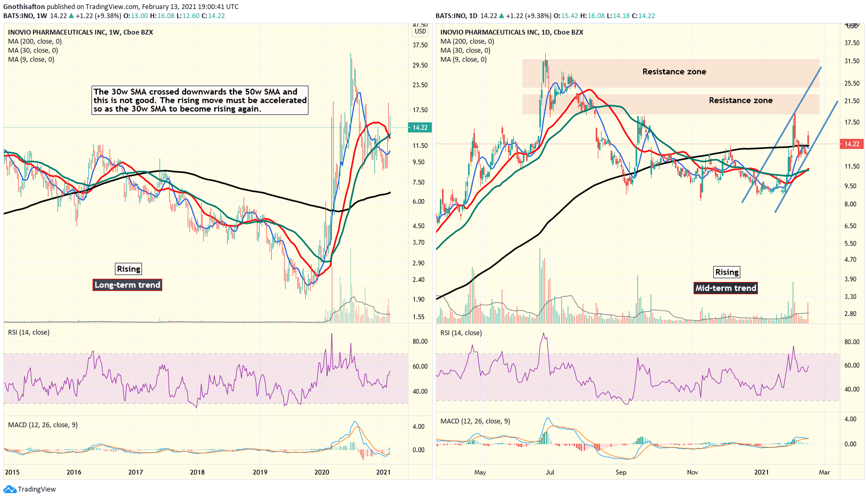The height and width of the screenshot is (499, 868).
Task: Click the 30w SMA crossed downwards annotation box
Action: point(200,100)
